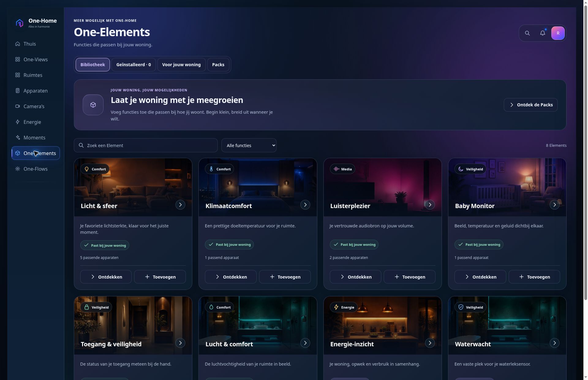The image size is (588, 380).
Task: Click the Ontdek de Packs button
Action: click(x=531, y=105)
